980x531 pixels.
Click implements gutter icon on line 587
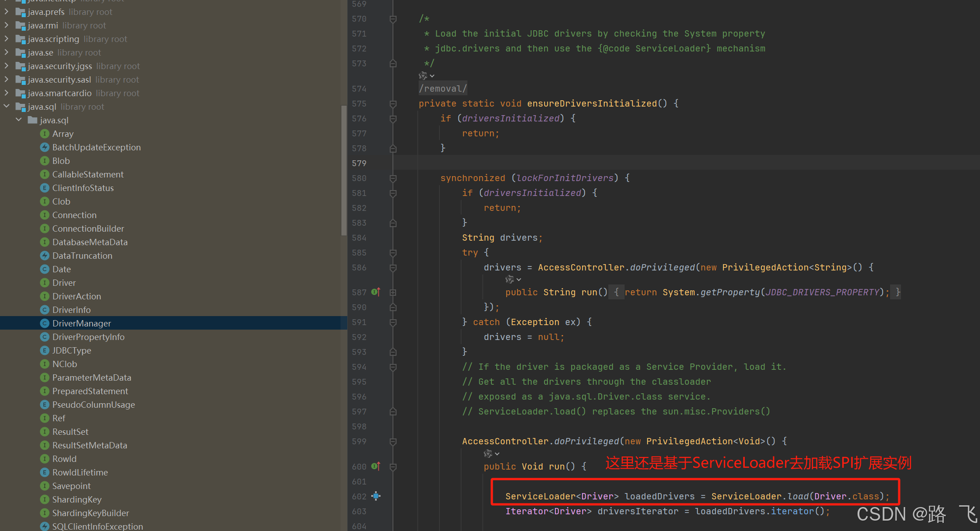tap(376, 292)
